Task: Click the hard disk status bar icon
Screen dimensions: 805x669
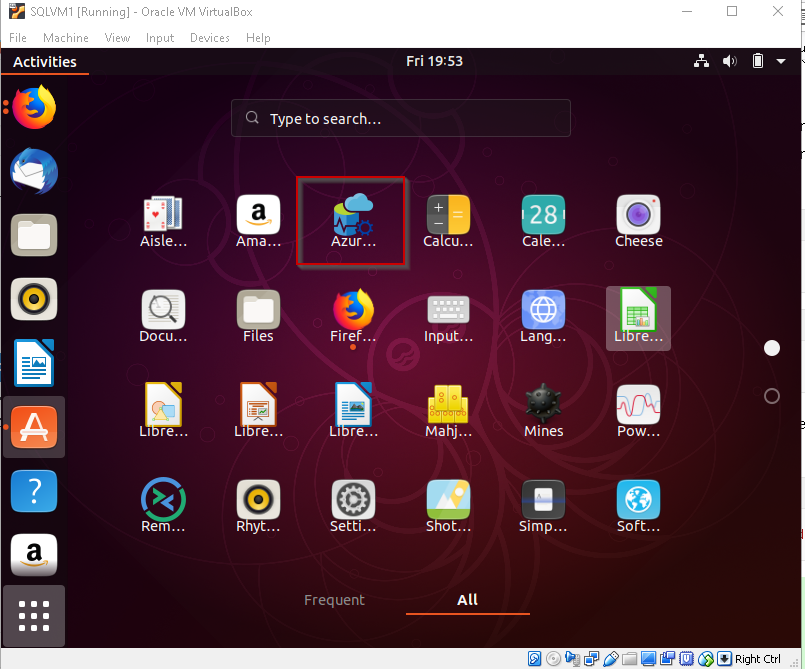Action: [534, 659]
